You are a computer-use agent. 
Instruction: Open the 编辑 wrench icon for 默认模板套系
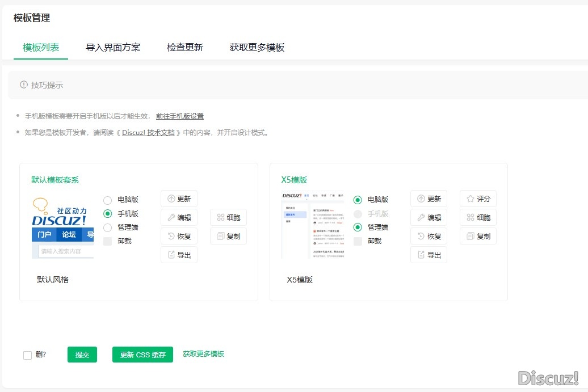[x=179, y=217]
